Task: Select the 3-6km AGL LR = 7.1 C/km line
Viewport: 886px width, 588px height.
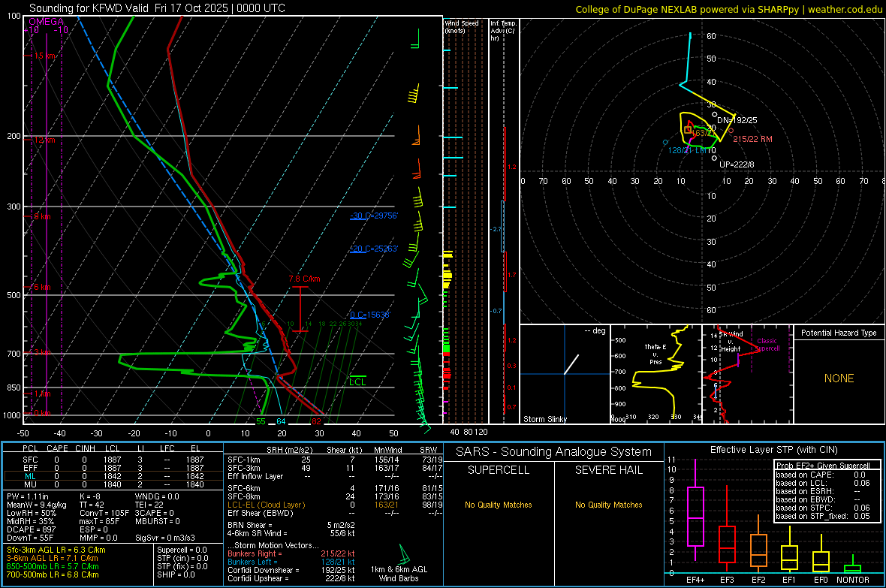Action: point(53,558)
